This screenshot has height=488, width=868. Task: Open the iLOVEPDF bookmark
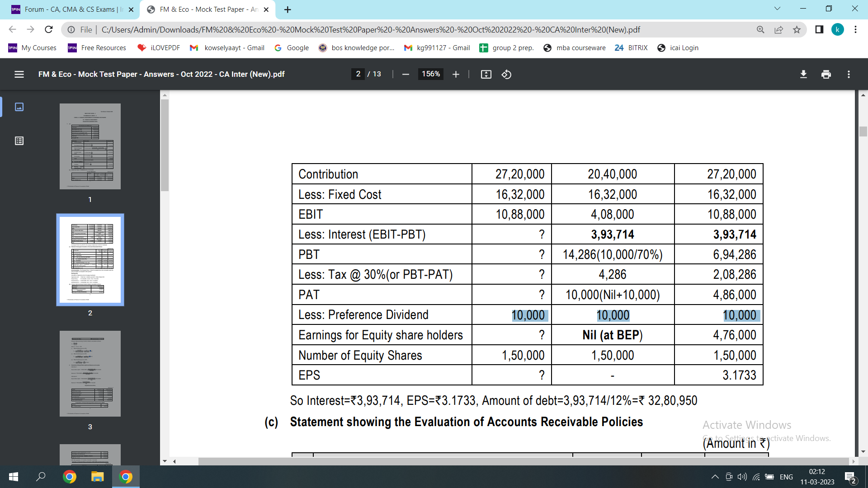(x=159, y=48)
